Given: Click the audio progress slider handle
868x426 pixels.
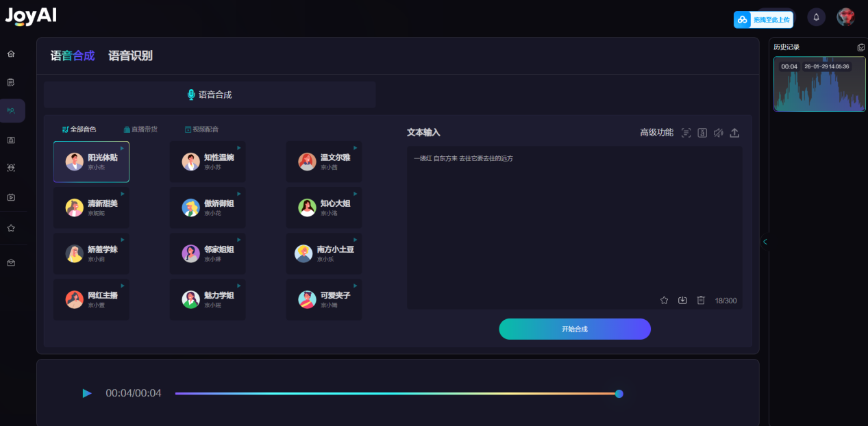Looking at the screenshot, I should click(x=619, y=394).
